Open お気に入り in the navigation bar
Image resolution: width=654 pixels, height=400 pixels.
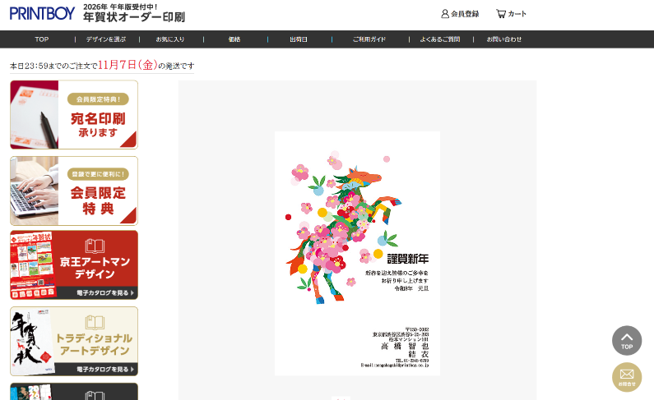tap(170, 39)
